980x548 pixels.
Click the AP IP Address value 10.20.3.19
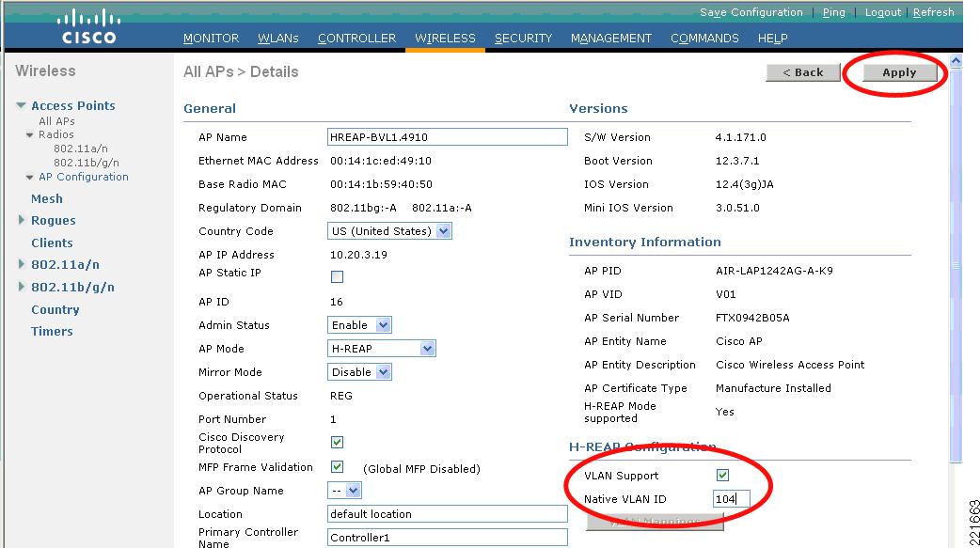pos(358,255)
